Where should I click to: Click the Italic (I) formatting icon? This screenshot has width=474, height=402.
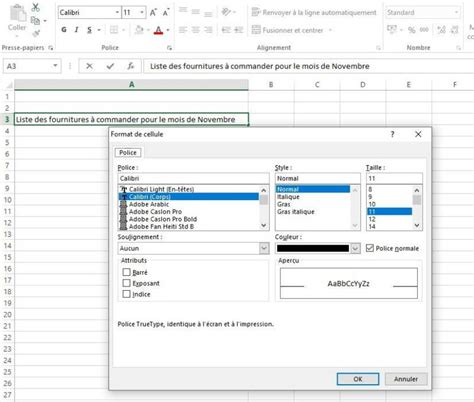[77, 30]
